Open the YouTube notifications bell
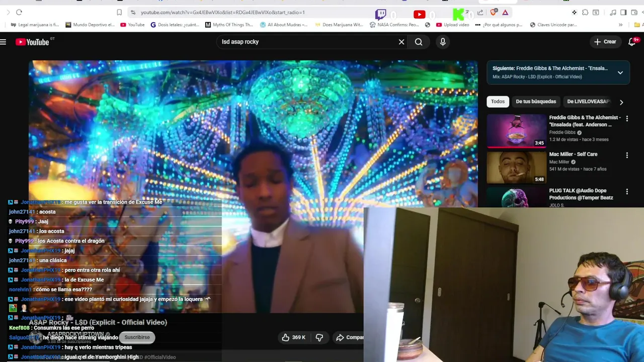The image size is (644, 362). coord(632,42)
